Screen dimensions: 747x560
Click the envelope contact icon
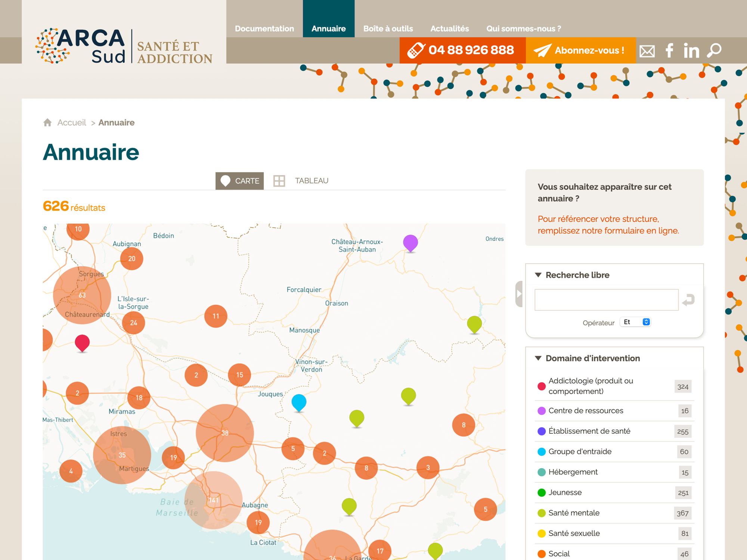pyautogui.click(x=647, y=51)
